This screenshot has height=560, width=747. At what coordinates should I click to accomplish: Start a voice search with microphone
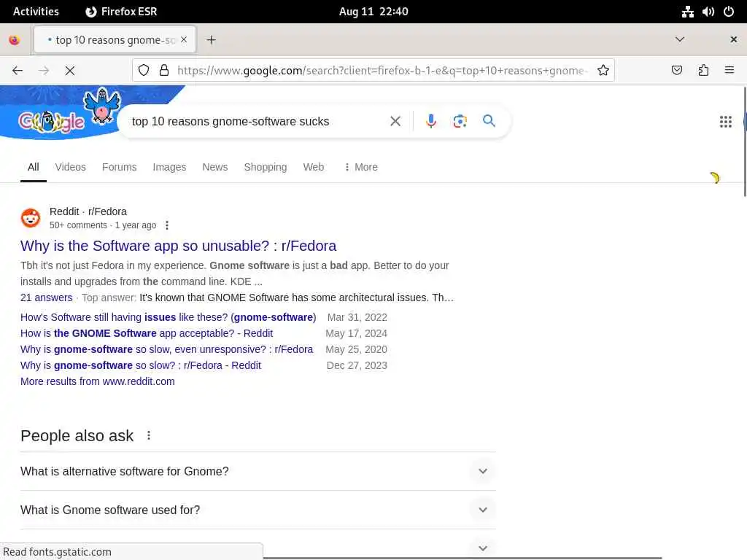tap(430, 122)
